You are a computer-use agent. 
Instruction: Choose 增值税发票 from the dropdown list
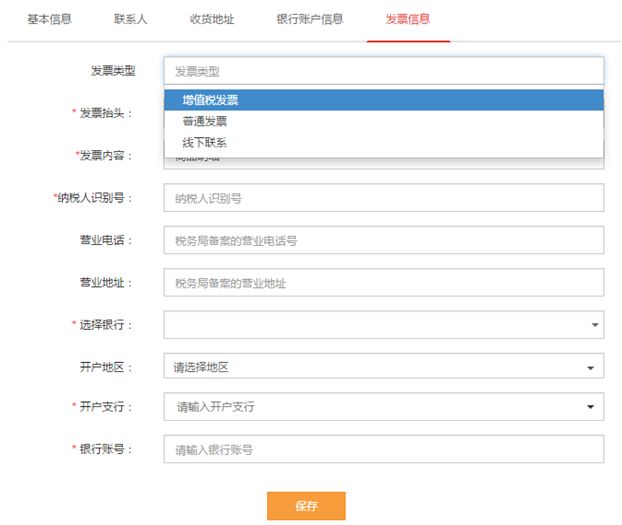click(384, 100)
